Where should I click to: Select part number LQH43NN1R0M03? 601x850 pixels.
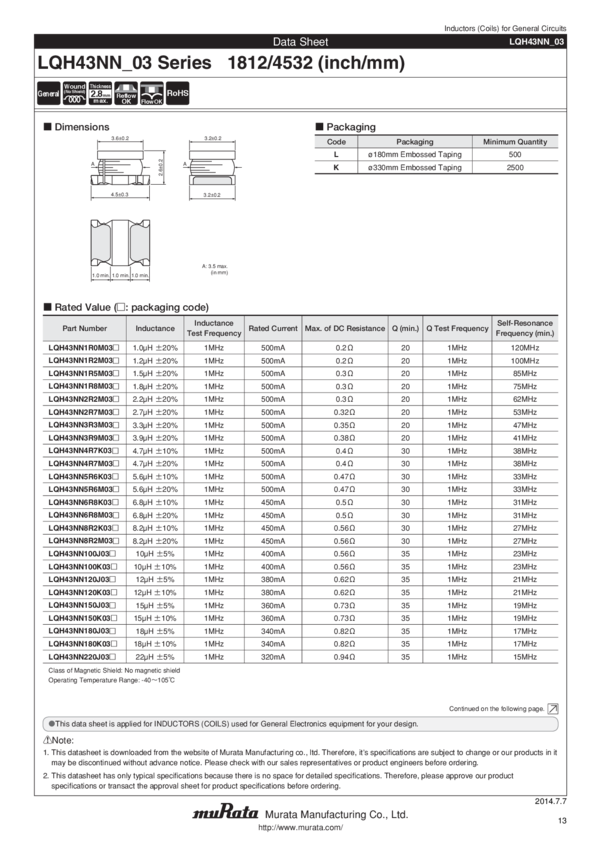(83, 348)
